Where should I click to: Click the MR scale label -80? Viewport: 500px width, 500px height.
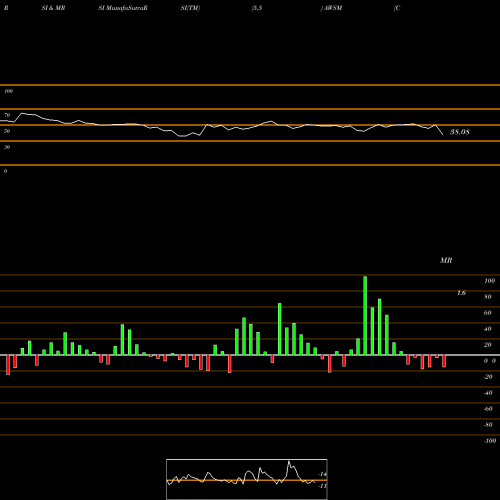[x=488, y=425]
